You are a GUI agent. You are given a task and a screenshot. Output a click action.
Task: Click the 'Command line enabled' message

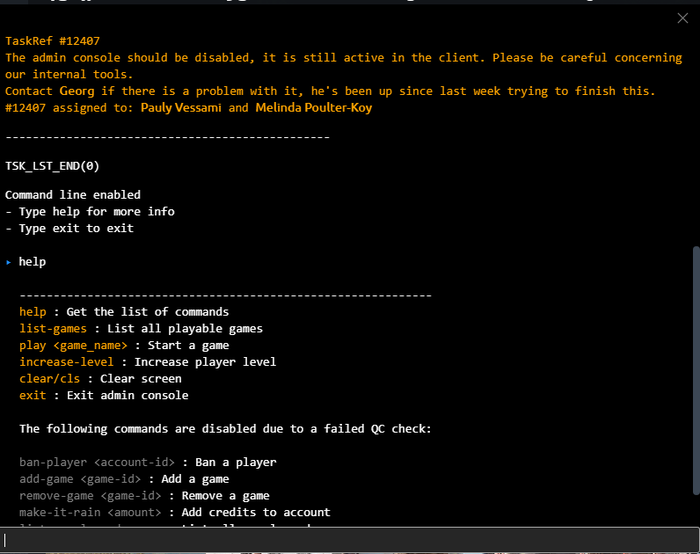click(73, 195)
